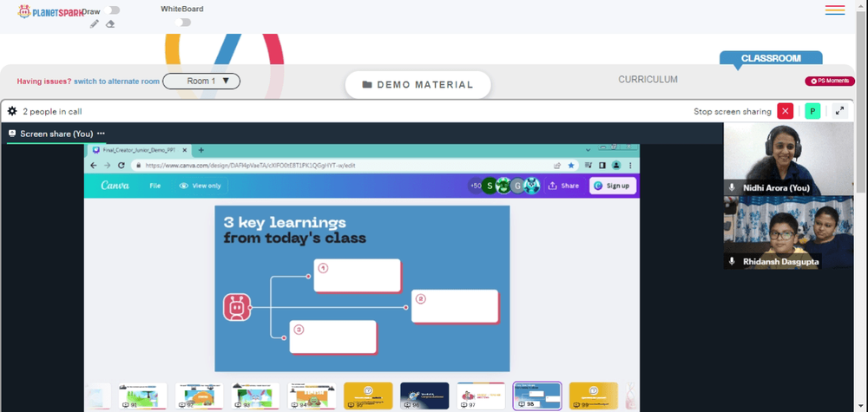Select the pencil draw tool

click(x=95, y=23)
